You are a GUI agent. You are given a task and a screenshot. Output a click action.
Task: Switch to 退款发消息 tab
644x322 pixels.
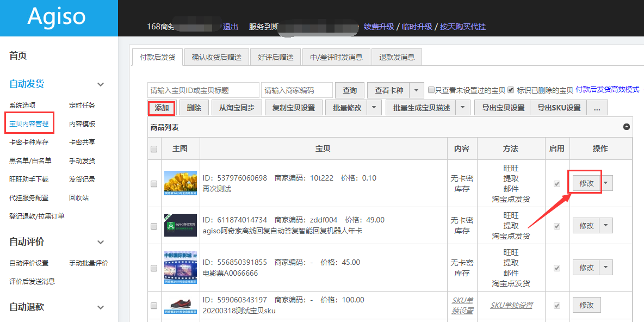(x=397, y=57)
